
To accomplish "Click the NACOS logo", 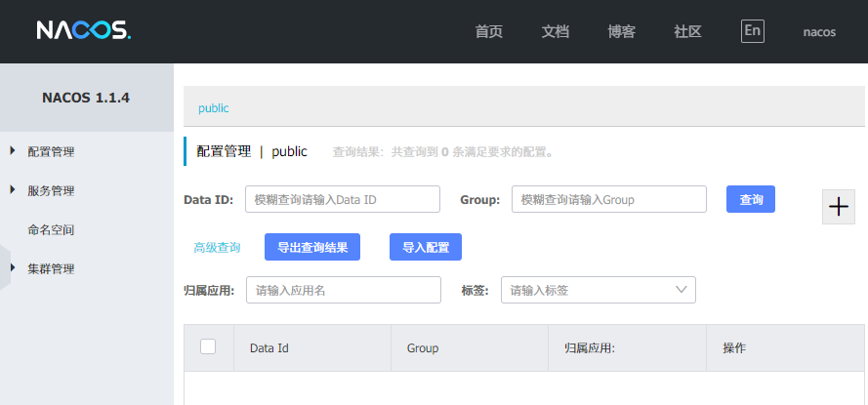I will pyautogui.click(x=84, y=30).
